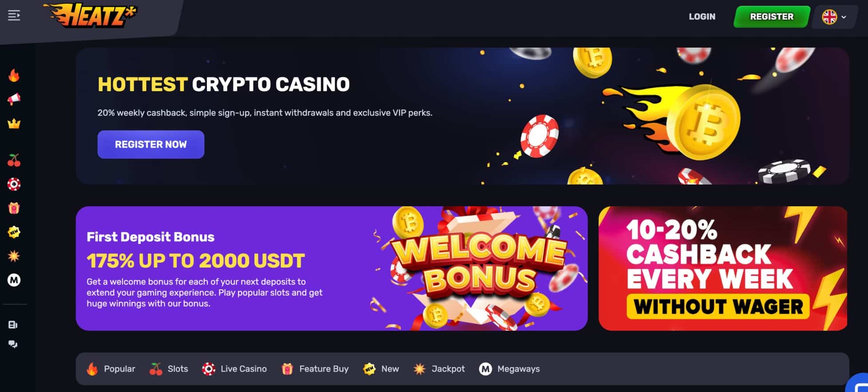Open the sidebar hamburger menu
The width and height of the screenshot is (868, 392).
14,16
